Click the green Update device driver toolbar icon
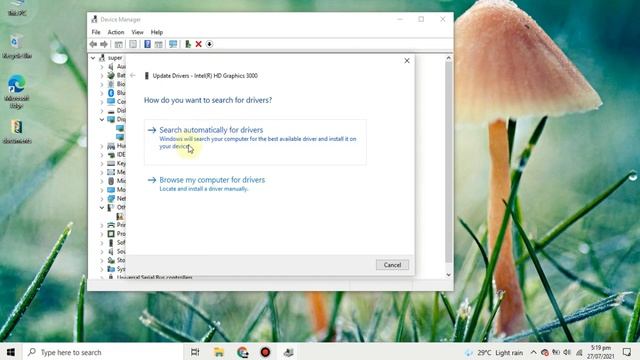 (x=188, y=44)
